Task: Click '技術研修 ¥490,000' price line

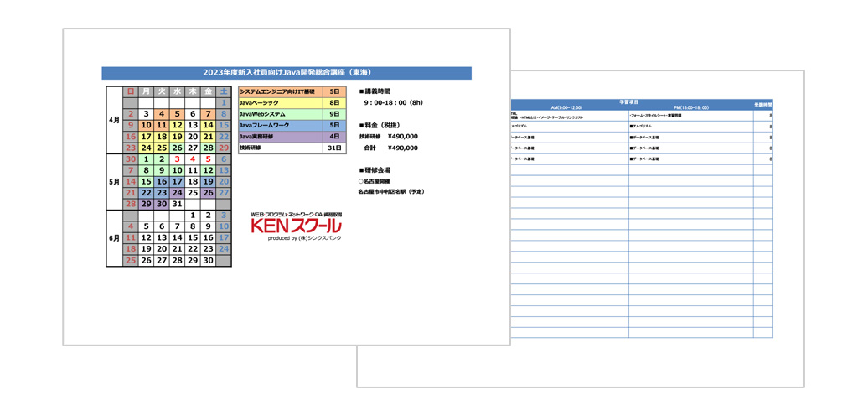Action: tap(388, 136)
